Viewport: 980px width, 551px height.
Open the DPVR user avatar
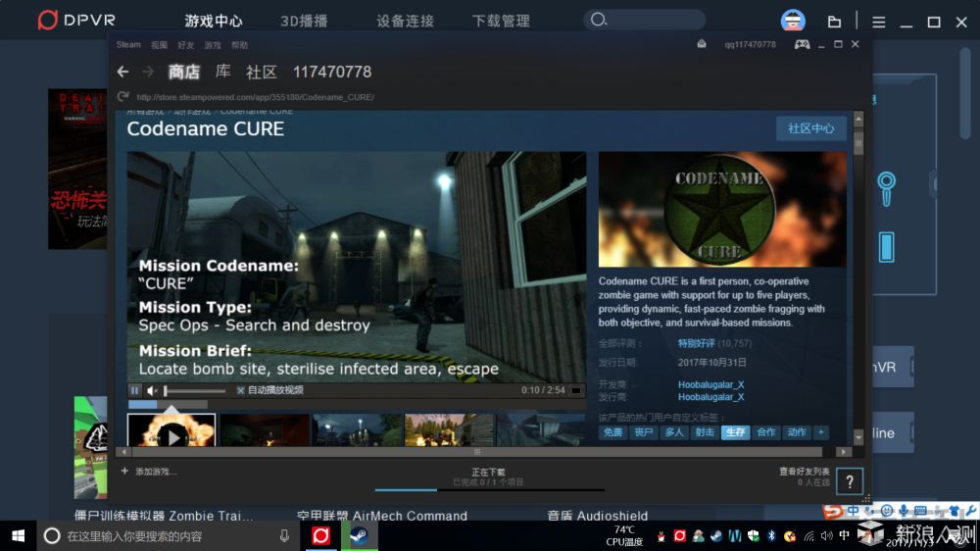point(793,21)
